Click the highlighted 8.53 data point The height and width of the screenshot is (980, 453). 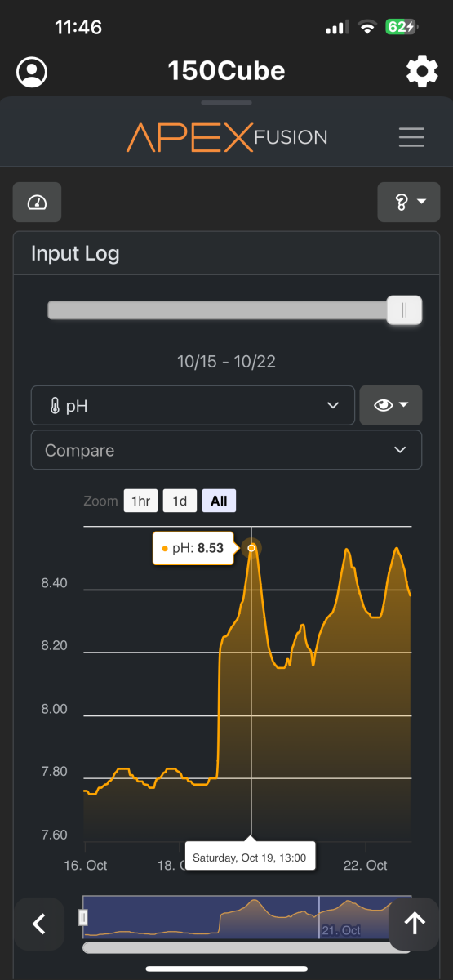251,548
